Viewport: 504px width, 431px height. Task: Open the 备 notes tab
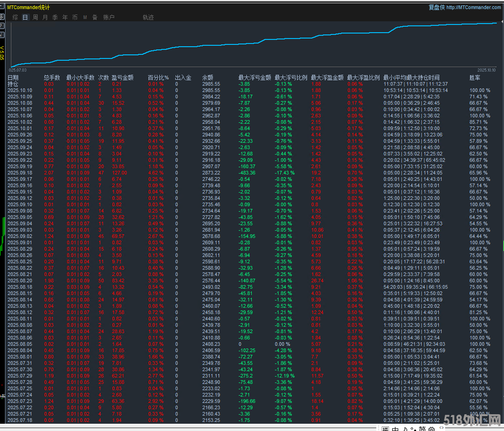[95, 17]
